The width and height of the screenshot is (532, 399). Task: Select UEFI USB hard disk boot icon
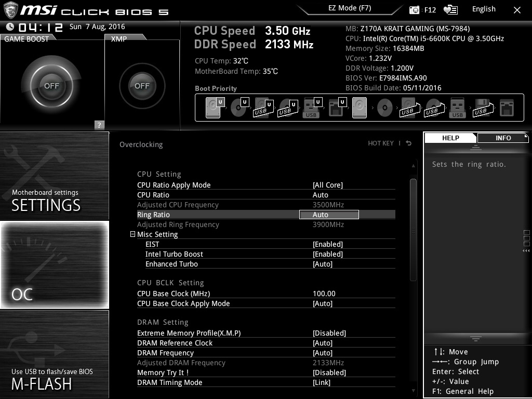pyautogui.click(x=263, y=108)
